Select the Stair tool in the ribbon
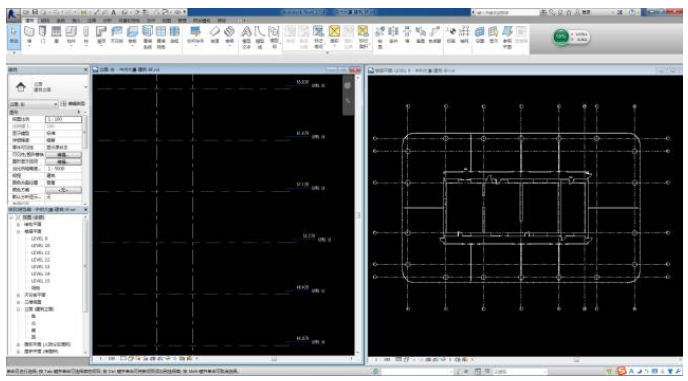 pyautogui.click(x=229, y=35)
